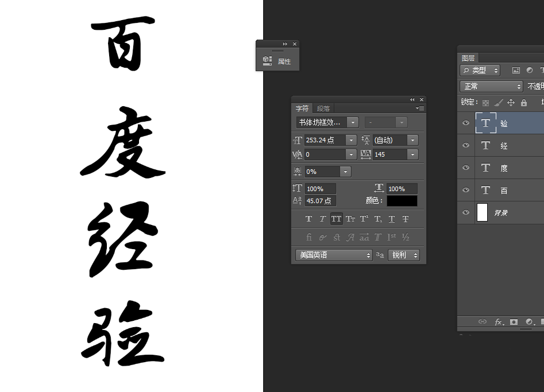Filter layers by adjustment layers icon
Viewport: 544px width, 392px height.
click(530, 71)
